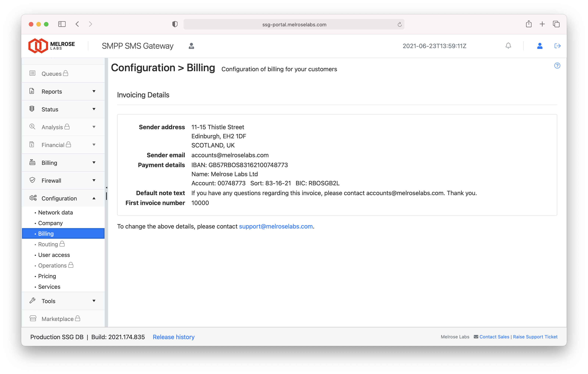Expand the Status menu arrow

[x=94, y=109]
